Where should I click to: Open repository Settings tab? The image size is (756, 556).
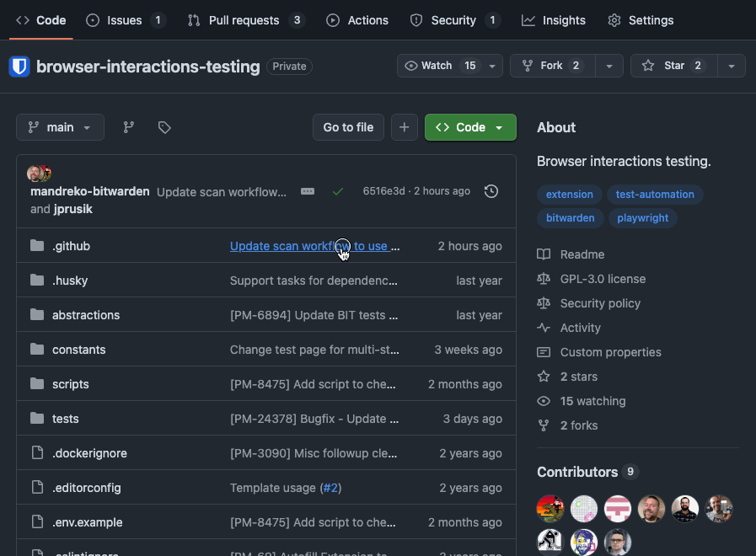point(641,20)
